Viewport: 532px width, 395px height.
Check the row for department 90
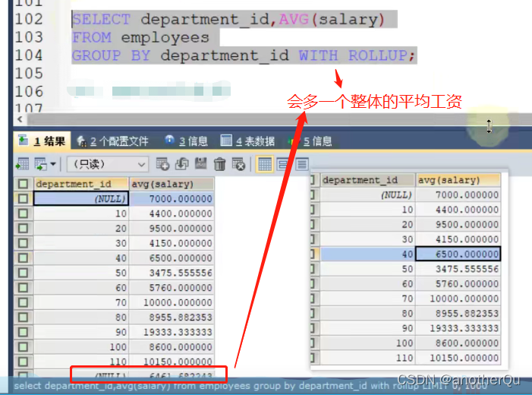(x=23, y=332)
